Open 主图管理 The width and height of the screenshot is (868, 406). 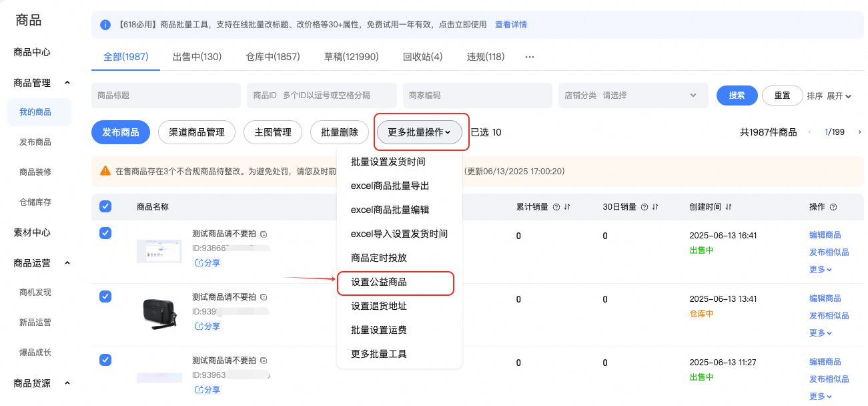point(273,132)
